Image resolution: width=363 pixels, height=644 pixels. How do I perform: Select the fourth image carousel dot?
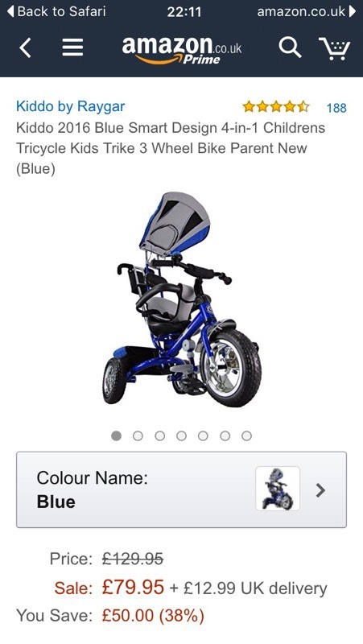182,436
